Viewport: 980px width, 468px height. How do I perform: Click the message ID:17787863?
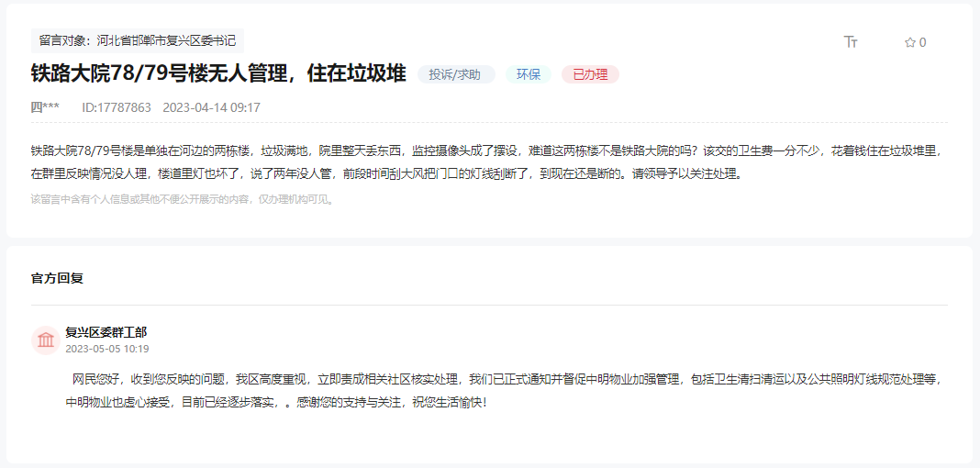[117, 107]
